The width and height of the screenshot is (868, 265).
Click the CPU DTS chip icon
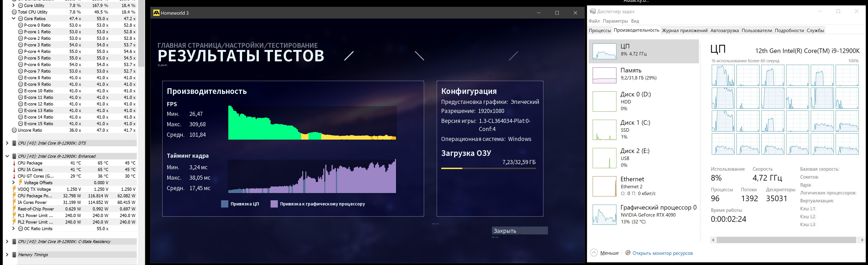14,143
